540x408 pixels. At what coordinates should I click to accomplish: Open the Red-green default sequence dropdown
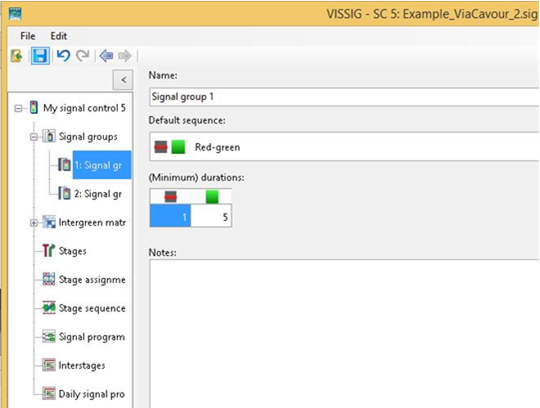pos(344,147)
